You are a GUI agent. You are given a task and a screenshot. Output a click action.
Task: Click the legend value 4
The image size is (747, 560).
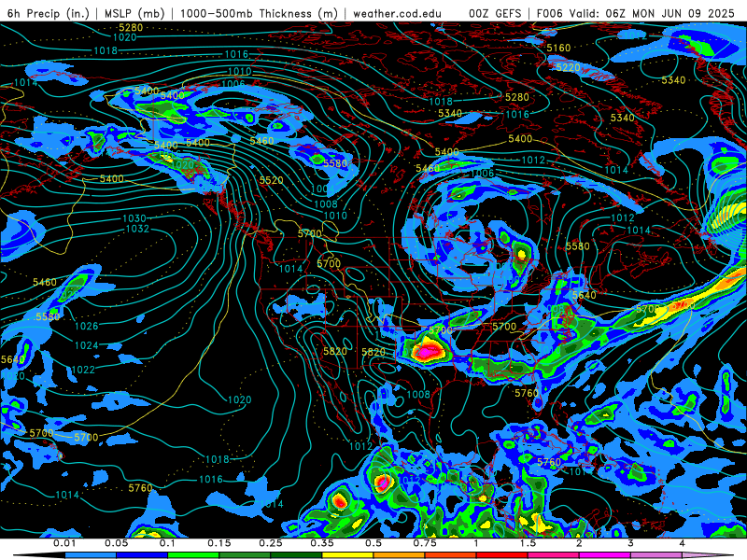(x=682, y=543)
